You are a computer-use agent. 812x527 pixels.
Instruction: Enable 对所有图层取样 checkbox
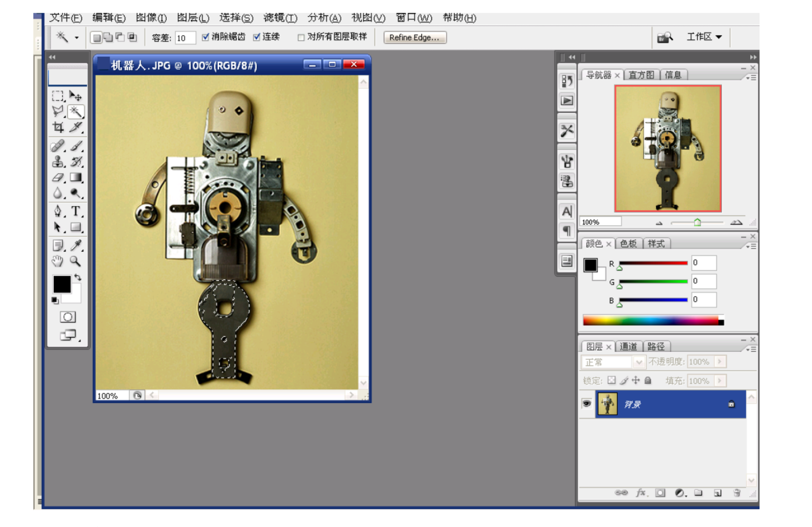tap(301, 38)
